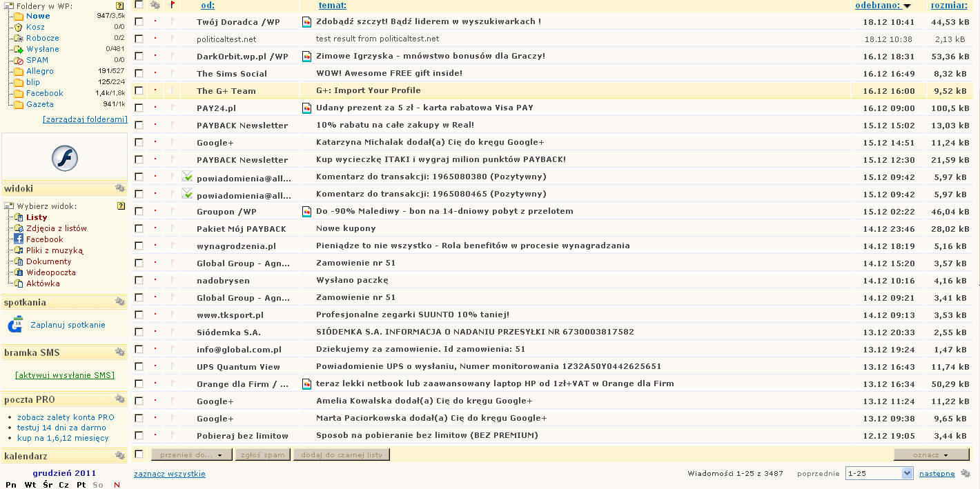Viewport: 980px width, 489px height.
Task: Open the Allegro folder
Action: [x=40, y=71]
